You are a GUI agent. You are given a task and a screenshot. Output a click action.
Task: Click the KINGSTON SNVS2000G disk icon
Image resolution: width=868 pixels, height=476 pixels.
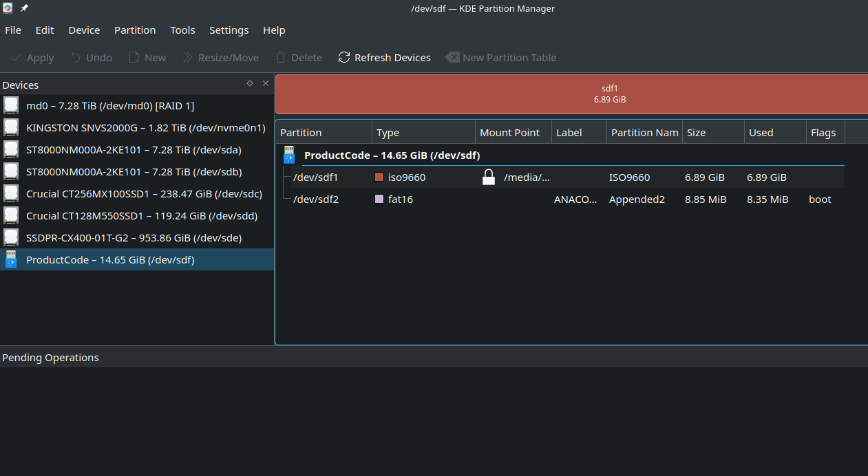11,127
